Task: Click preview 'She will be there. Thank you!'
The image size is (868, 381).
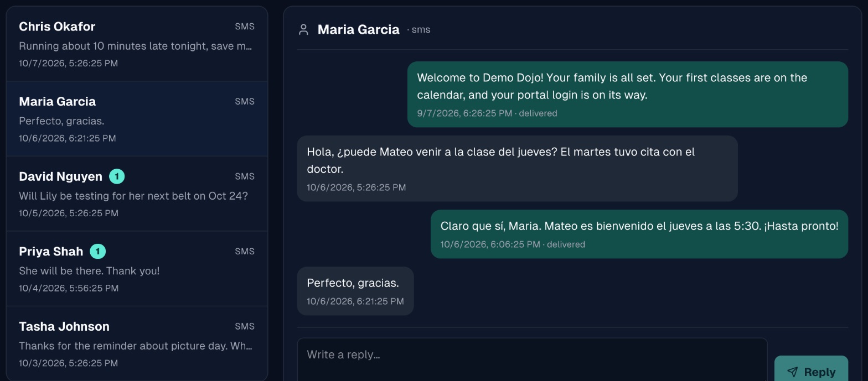Action: (89, 271)
